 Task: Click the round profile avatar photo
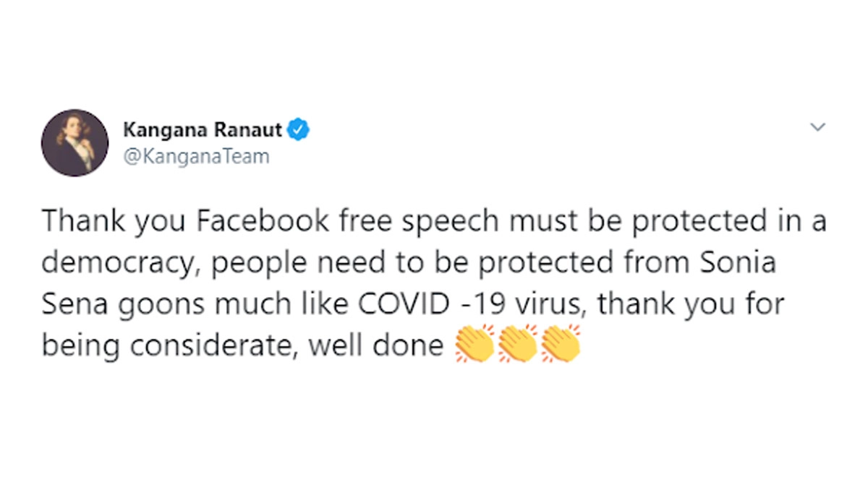point(75,143)
